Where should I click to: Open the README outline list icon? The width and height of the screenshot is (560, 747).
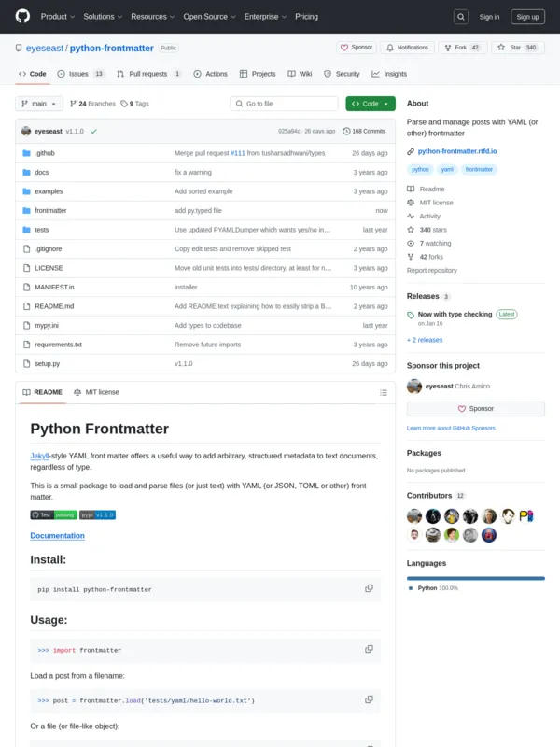point(383,392)
